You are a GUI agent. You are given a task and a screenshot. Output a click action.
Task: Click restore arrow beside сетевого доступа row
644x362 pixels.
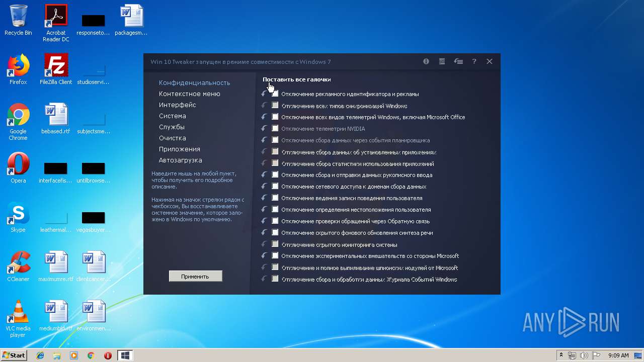coord(264,187)
